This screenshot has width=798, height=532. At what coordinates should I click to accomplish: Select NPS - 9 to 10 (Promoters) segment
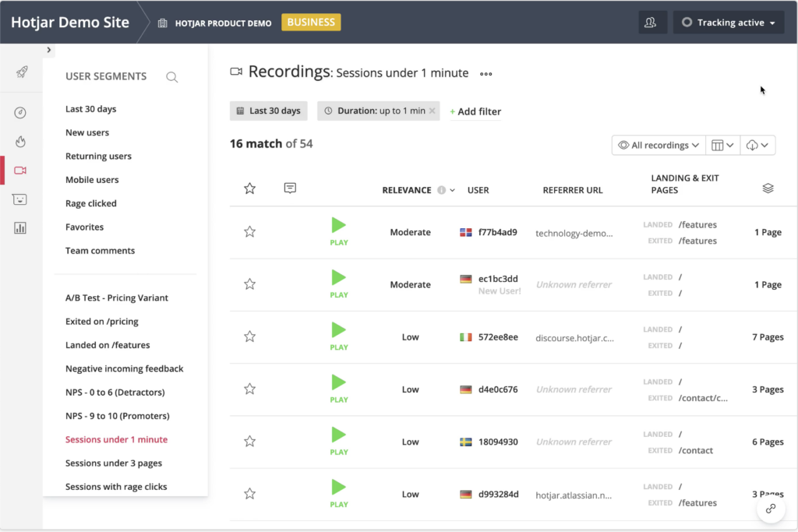(117, 416)
